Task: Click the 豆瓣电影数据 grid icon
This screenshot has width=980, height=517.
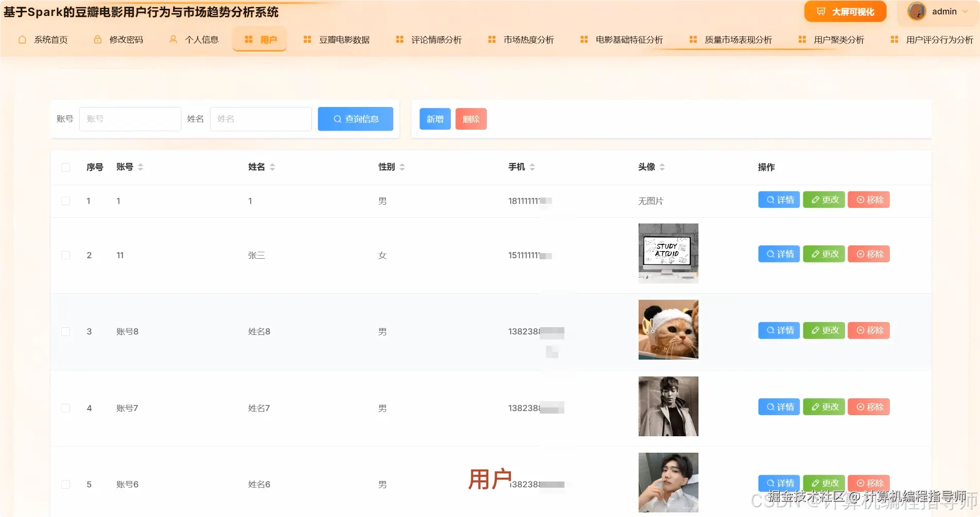Action: pos(307,39)
